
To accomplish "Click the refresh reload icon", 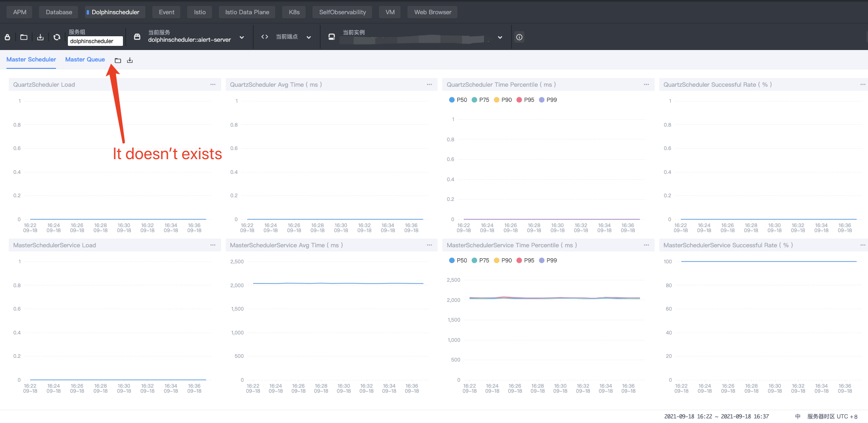I will [x=57, y=37].
